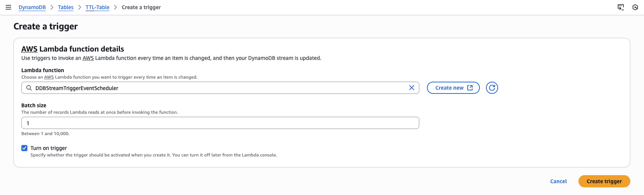644x195 pixels.
Task: Open the CloudShell icon at top right
Action: point(621,7)
